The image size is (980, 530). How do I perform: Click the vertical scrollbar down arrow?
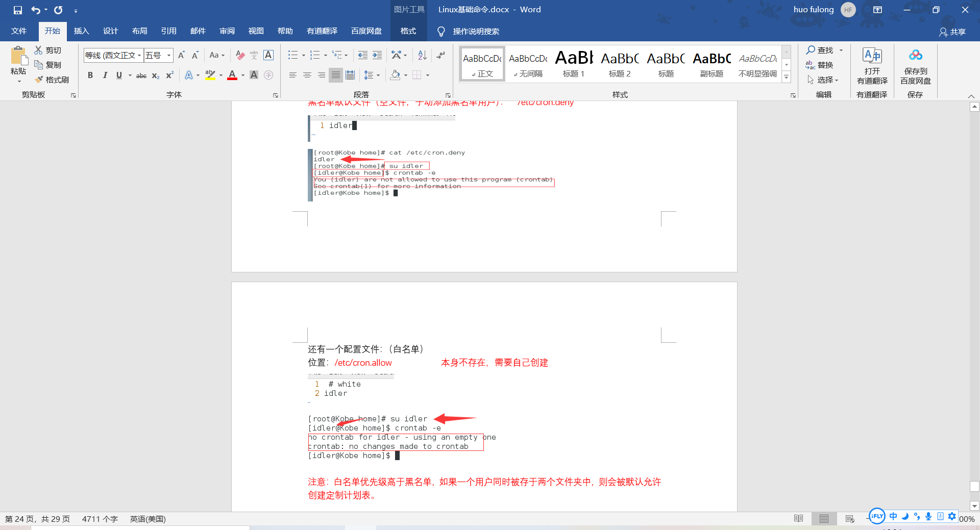click(x=975, y=506)
